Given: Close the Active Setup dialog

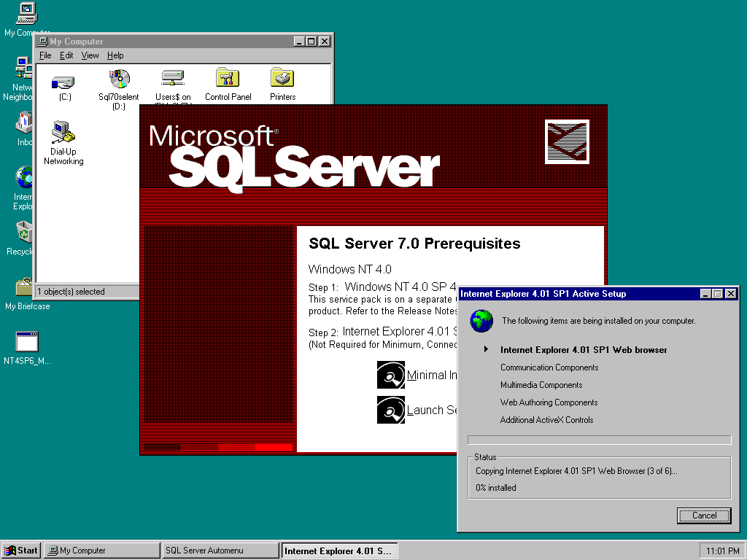Looking at the screenshot, I should pos(731,294).
